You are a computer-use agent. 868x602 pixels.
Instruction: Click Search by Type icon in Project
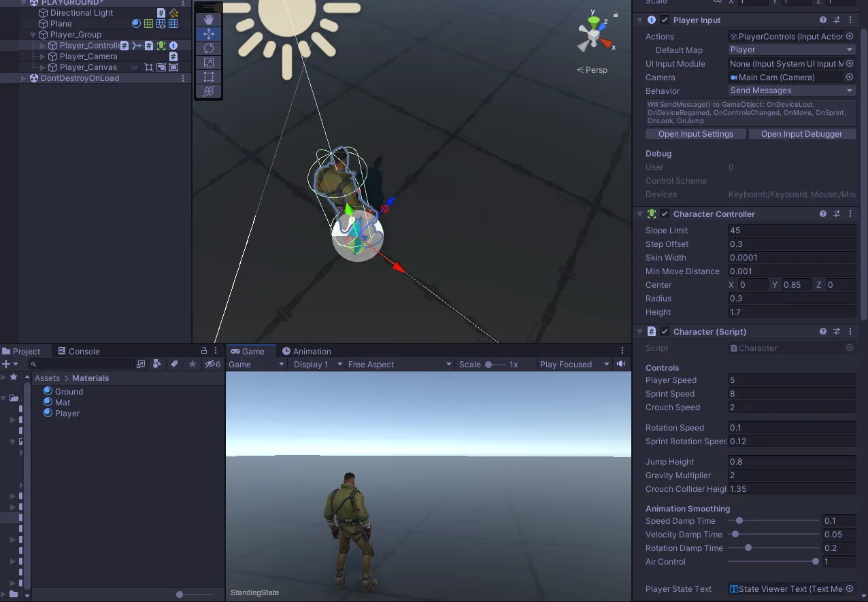click(157, 364)
